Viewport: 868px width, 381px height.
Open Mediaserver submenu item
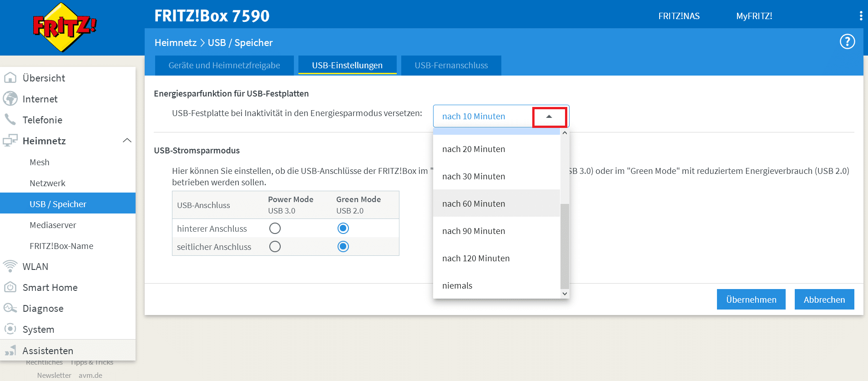(68, 225)
